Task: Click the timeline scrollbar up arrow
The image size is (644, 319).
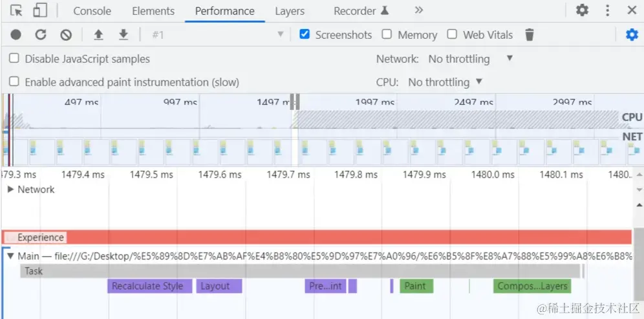Action: 639,174
